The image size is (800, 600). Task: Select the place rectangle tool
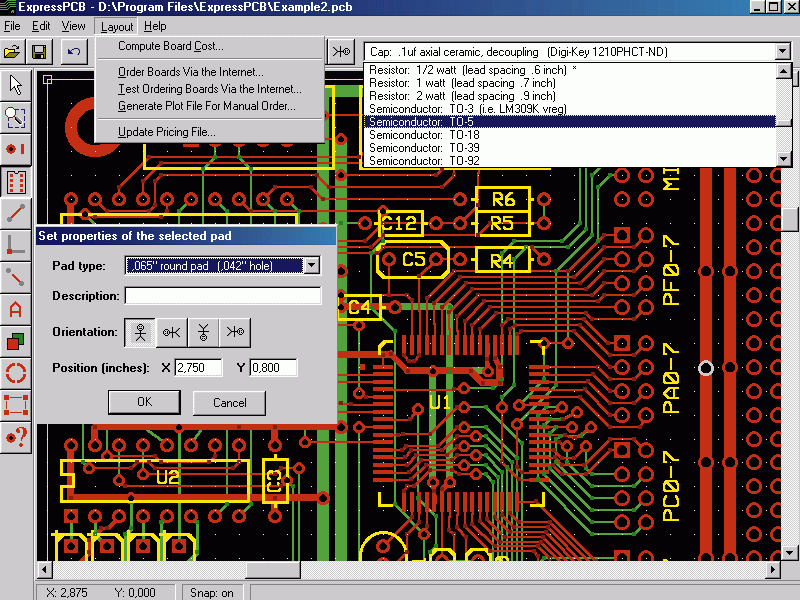(16, 405)
